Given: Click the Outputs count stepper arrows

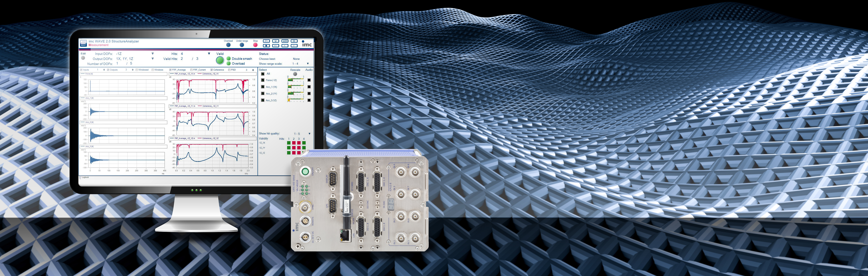Looking at the screenshot, I should (x=133, y=70).
